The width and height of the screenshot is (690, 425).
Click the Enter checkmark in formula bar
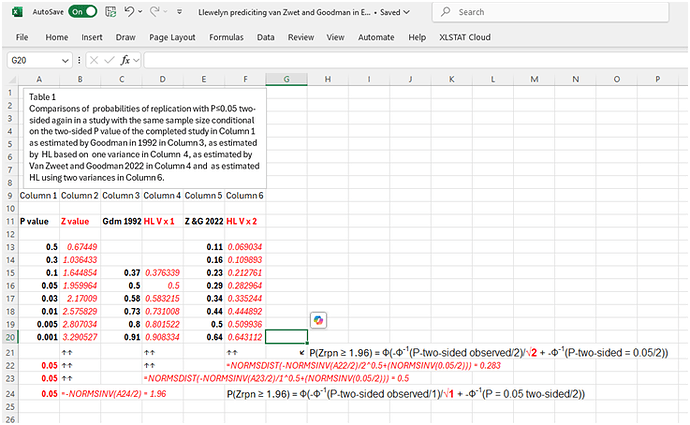(x=110, y=60)
